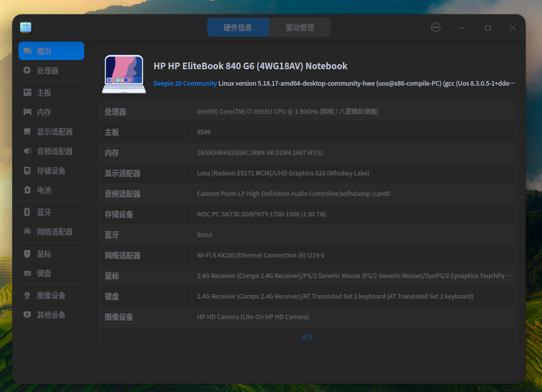Open the 内存 sidebar label
Screen dimensions: 542x392
click(x=44, y=112)
